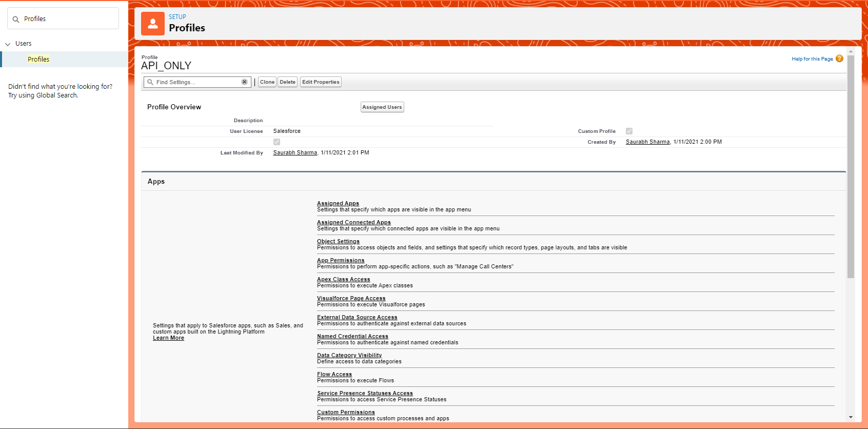The width and height of the screenshot is (868, 429).
Task: Open Apex Class Access settings
Action: click(x=343, y=279)
